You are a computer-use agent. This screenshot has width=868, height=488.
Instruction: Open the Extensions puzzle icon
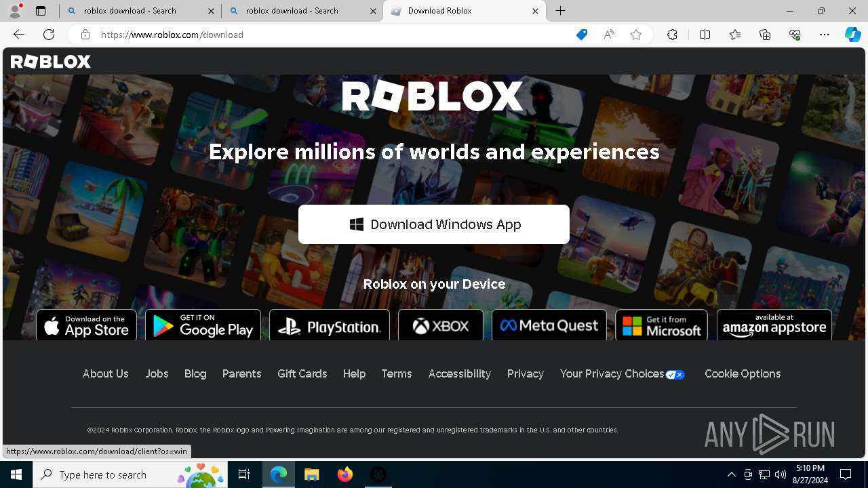672,35
